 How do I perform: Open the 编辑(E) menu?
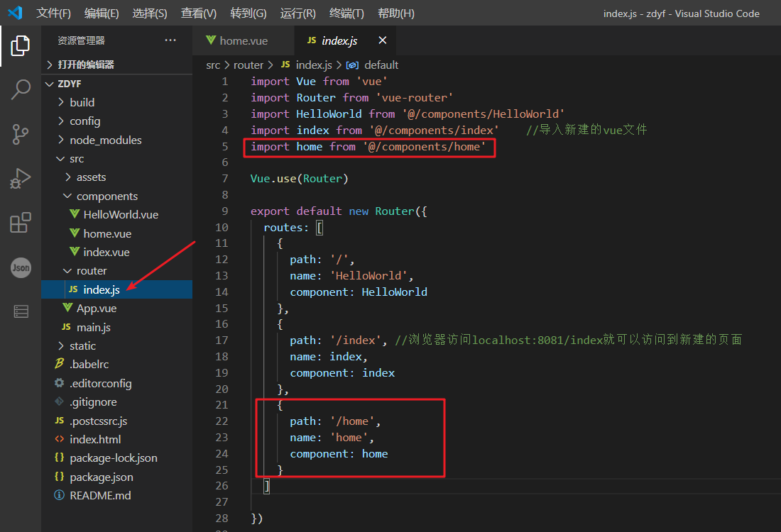tap(102, 13)
